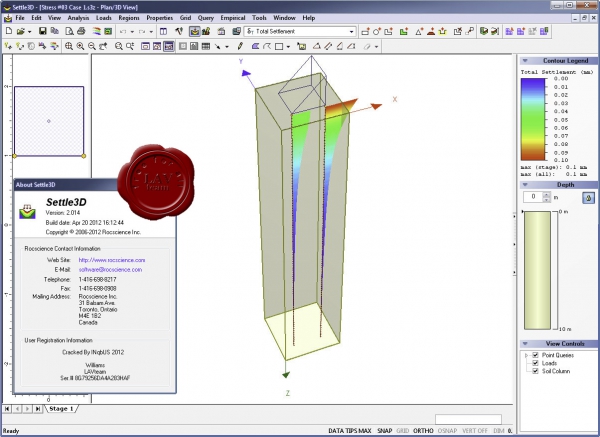Open the redo history dropdown arrow
Viewport: 600px width, 437px height.
(x=151, y=32)
